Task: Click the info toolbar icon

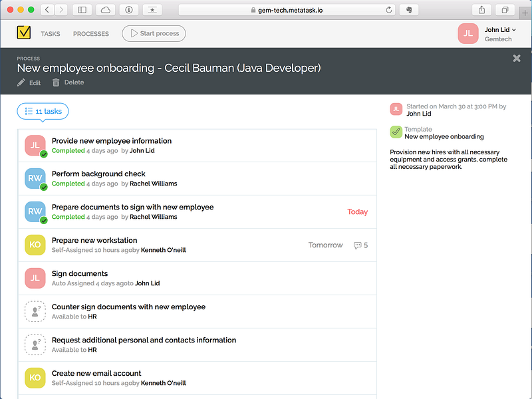Action: point(129,10)
